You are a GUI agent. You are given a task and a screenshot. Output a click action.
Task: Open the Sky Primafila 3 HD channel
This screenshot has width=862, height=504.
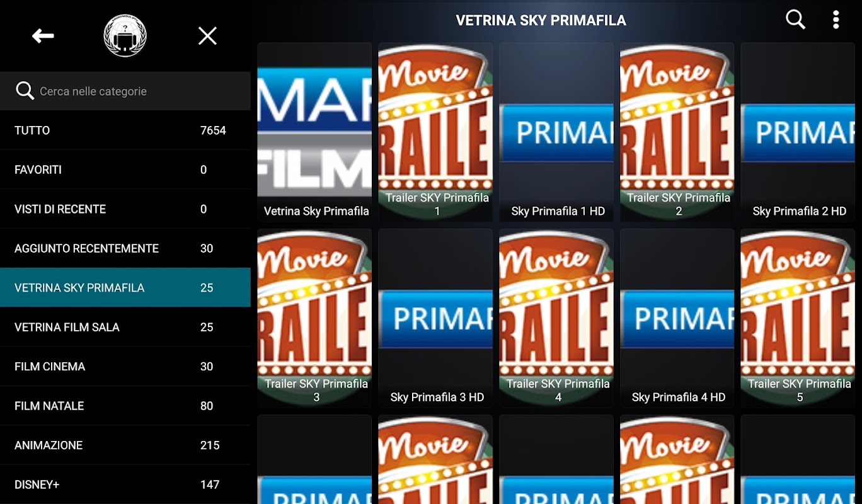point(435,318)
